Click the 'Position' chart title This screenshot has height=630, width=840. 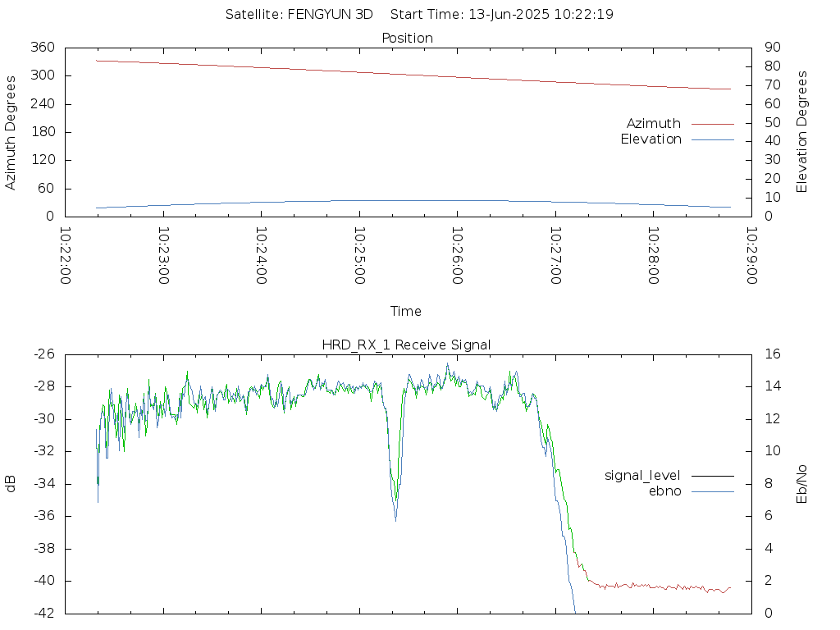click(x=407, y=38)
